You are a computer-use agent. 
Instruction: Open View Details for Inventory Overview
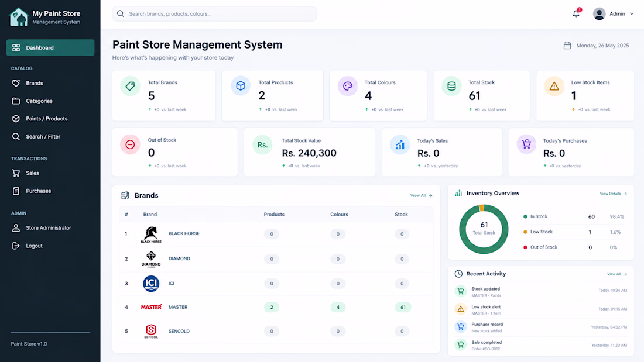point(613,194)
